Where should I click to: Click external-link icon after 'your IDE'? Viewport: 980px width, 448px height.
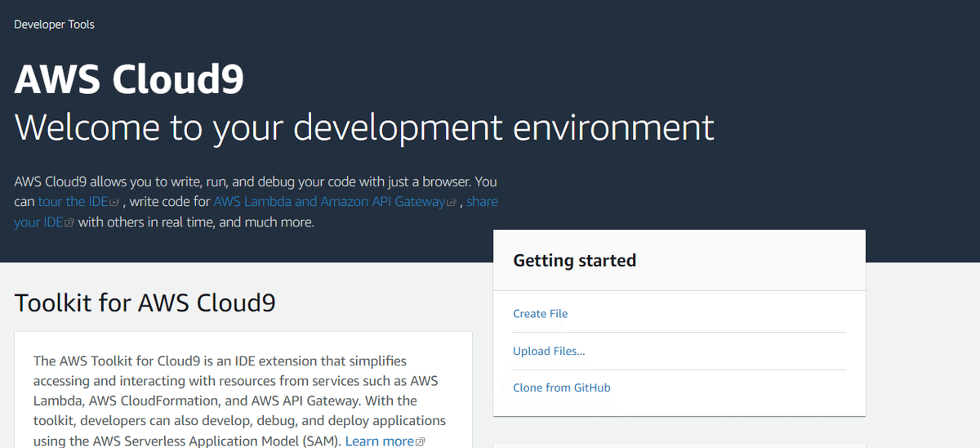(69, 222)
